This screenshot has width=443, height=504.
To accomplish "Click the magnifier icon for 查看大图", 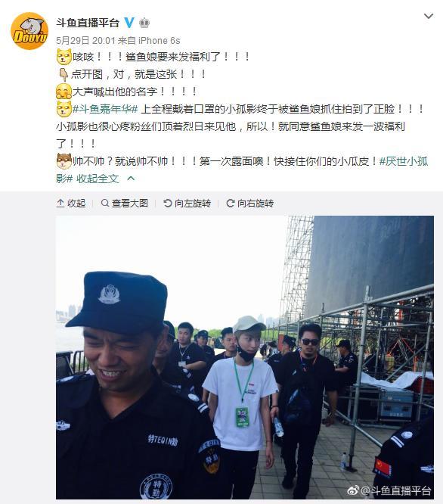I will point(105,203).
